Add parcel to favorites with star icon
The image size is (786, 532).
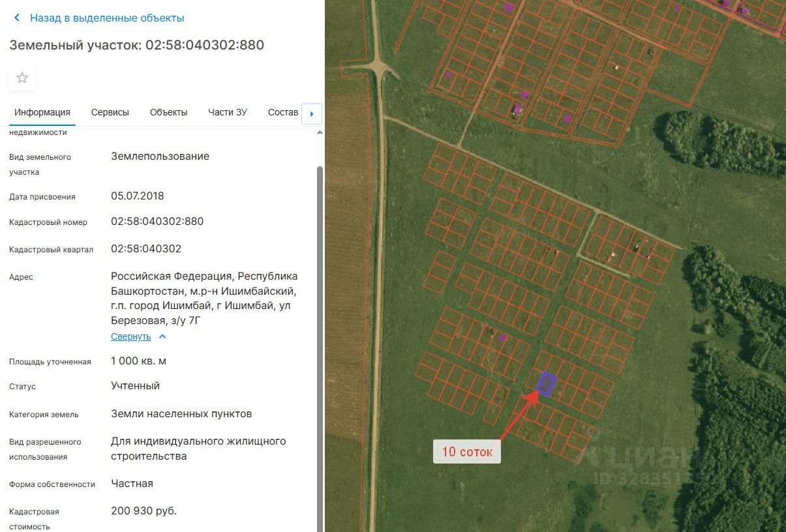coord(22,78)
